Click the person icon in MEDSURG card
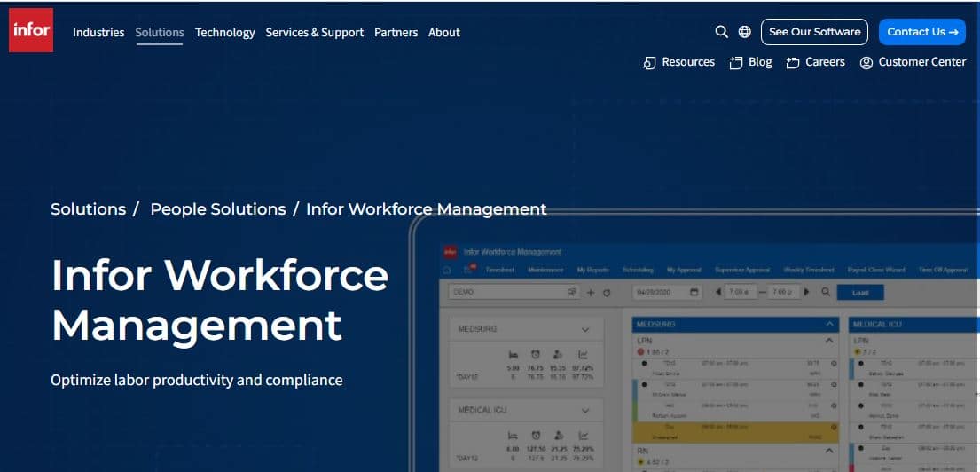This screenshot has width=980, height=472. click(x=558, y=355)
